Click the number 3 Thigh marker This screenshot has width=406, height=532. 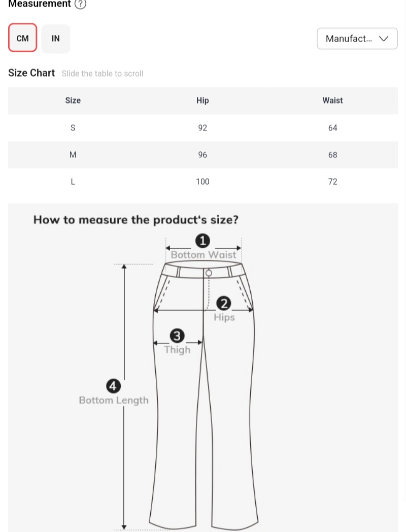click(x=177, y=336)
